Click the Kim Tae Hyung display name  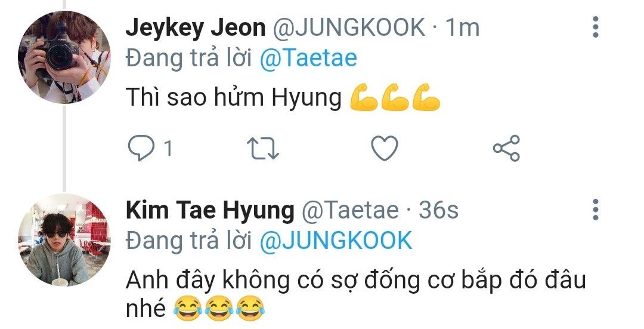point(210,210)
